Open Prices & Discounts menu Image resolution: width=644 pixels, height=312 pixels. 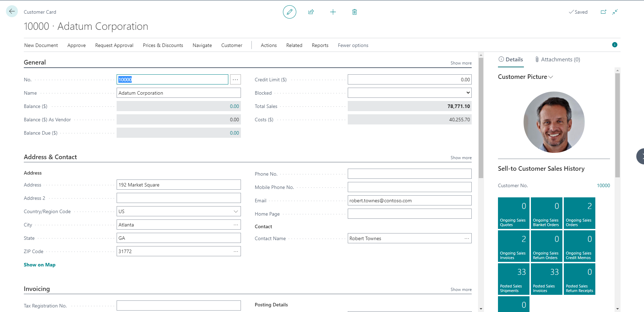(163, 45)
